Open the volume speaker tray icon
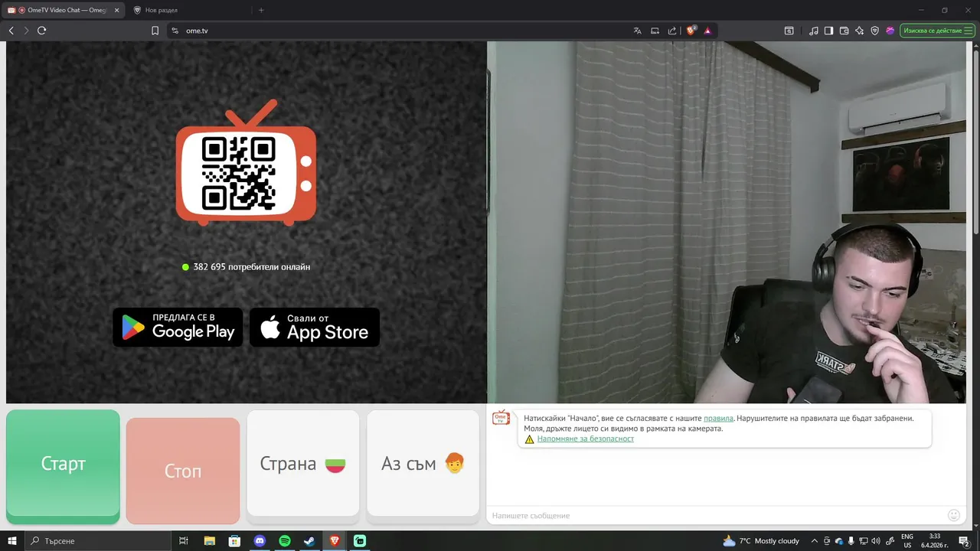This screenshot has height=551, width=980. click(876, 541)
